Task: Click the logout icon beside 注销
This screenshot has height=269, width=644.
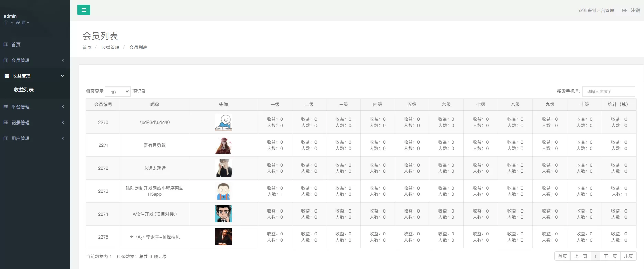Action: pos(624,11)
